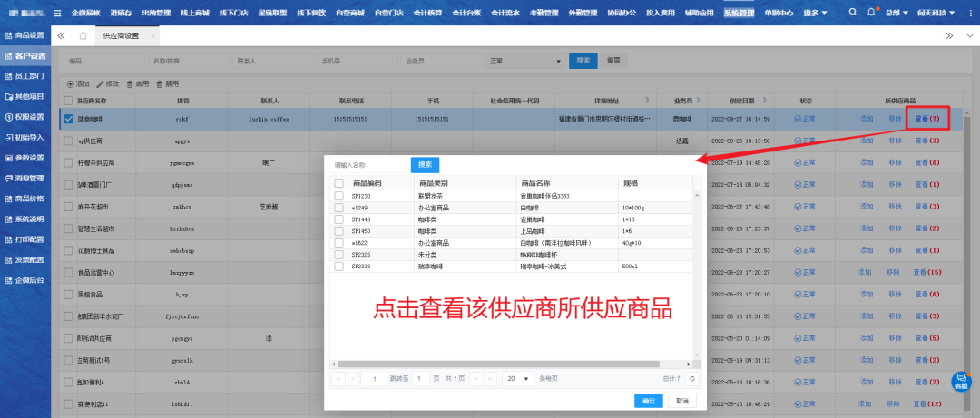Expand the 更多 menu in top navigation
Image resolution: width=980 pixels, height=418 pixels.
click(x=815, y=13)
